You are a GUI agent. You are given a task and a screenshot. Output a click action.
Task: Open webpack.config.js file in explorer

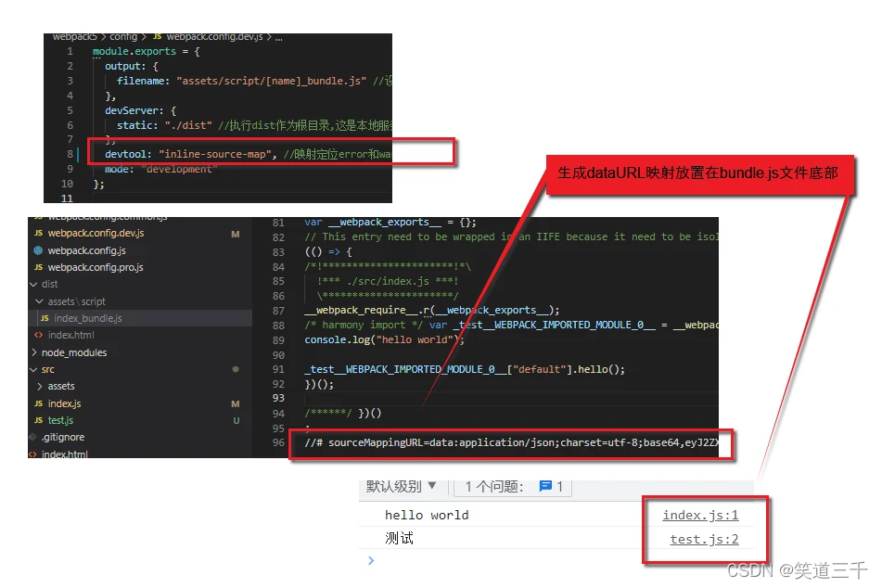(86, 250)
